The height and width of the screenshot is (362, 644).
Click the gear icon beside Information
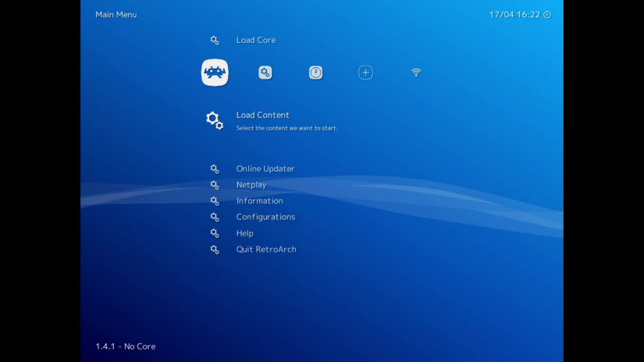(x=215, y=201)
